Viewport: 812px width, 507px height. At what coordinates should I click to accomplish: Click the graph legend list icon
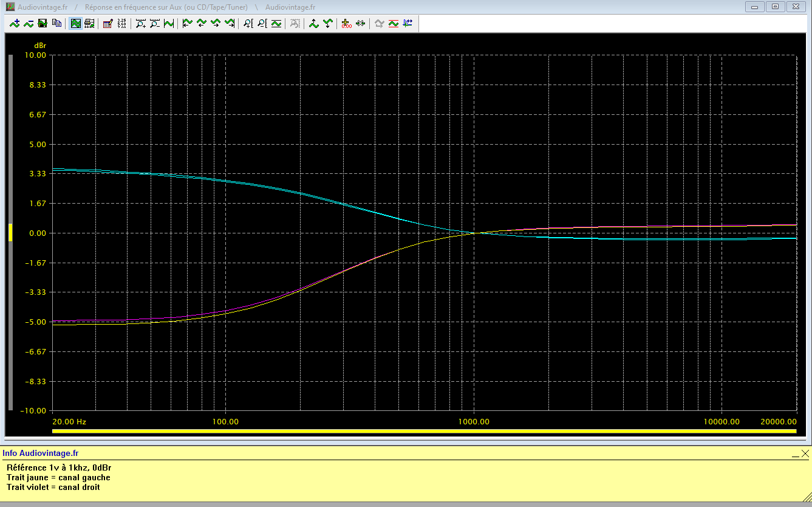click(89, 24)
